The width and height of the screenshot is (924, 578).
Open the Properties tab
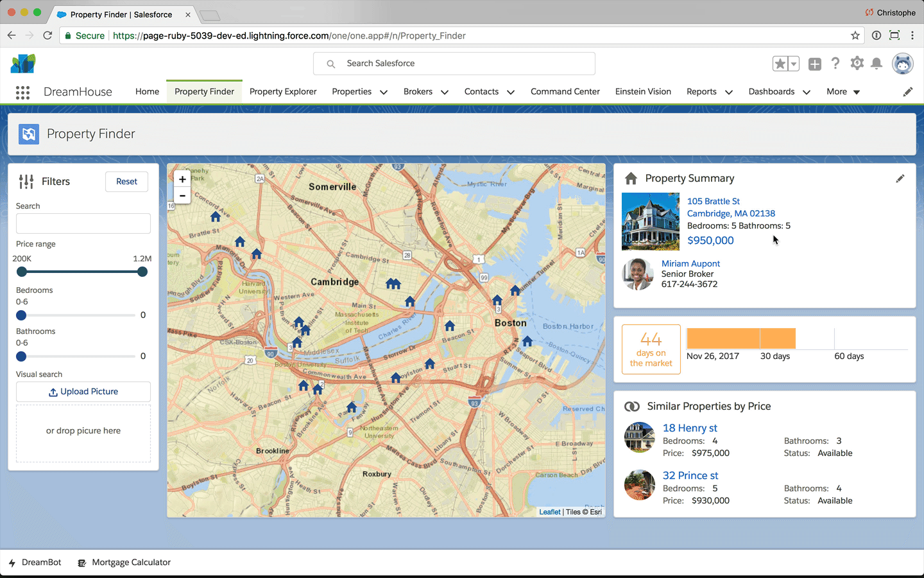[352, 92]
